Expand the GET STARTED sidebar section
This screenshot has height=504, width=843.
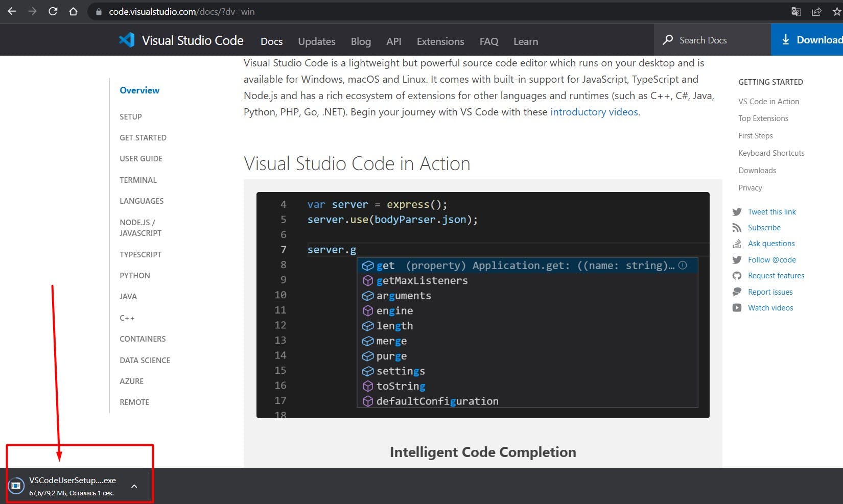(143, 138)
